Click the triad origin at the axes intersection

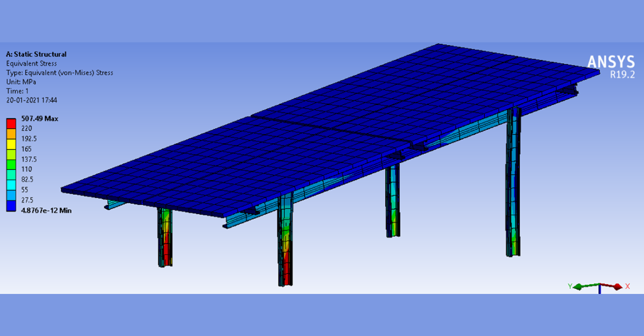pos(600,284)
